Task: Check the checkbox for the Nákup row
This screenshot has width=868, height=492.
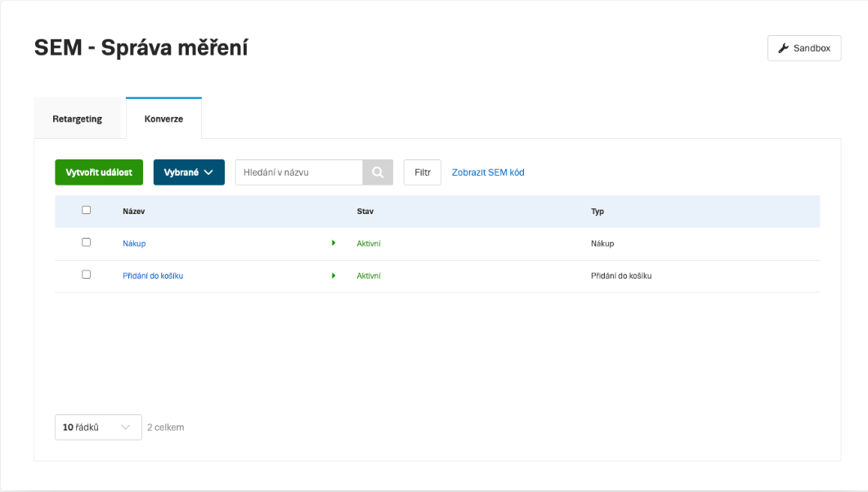Action: tap(87, 243)
